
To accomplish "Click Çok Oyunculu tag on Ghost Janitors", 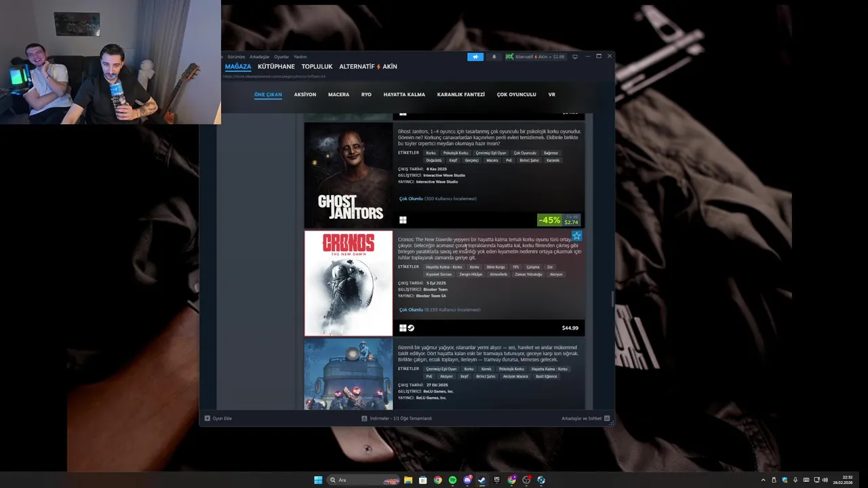I will point(525,153).
